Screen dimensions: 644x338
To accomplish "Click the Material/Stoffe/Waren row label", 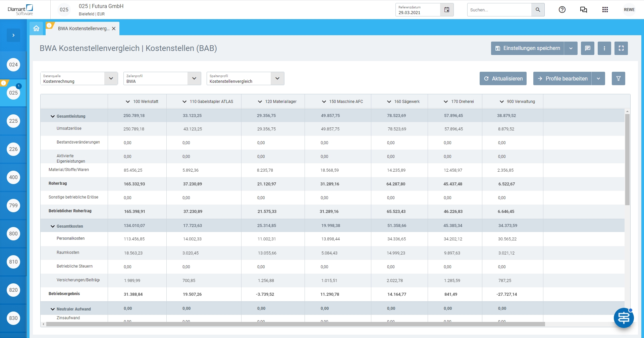I will (x=69, y=170).
